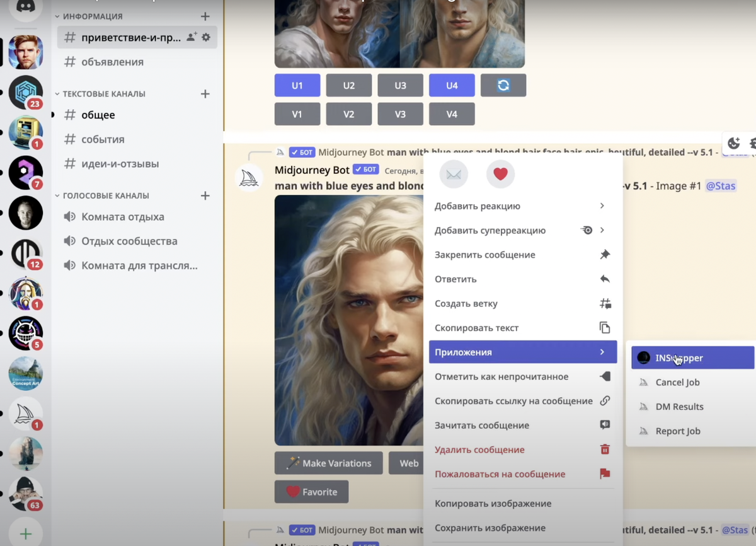
Task: Click U4 upscale button
Action: coord(452,85)
